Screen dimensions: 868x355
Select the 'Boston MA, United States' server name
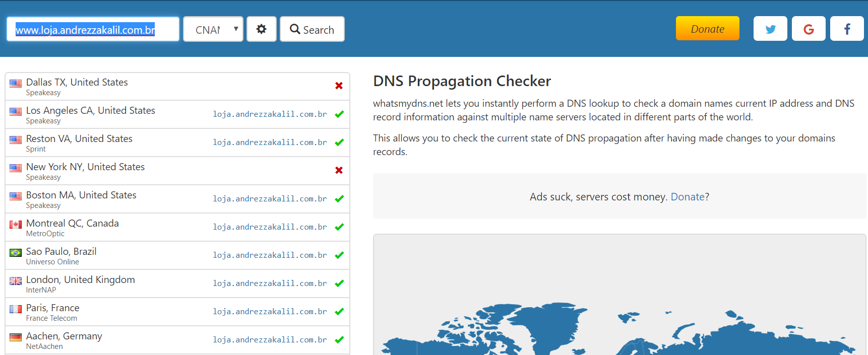tap(81, 195)
